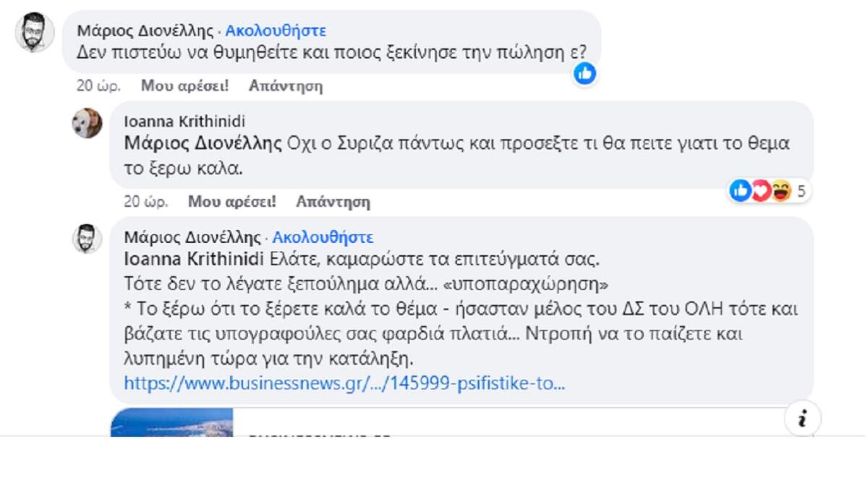This screenshot has width=868, height=483.
Task: Open the link preview thumbnail image
Action: (x=172, y=423)
